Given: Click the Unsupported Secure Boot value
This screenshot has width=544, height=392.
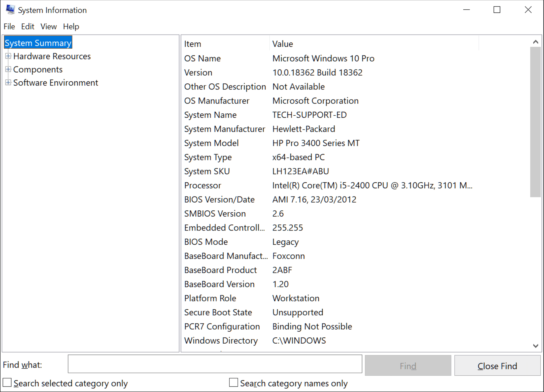Looking at the screenshot, I should pyautogui.click(x=298, y=312).
